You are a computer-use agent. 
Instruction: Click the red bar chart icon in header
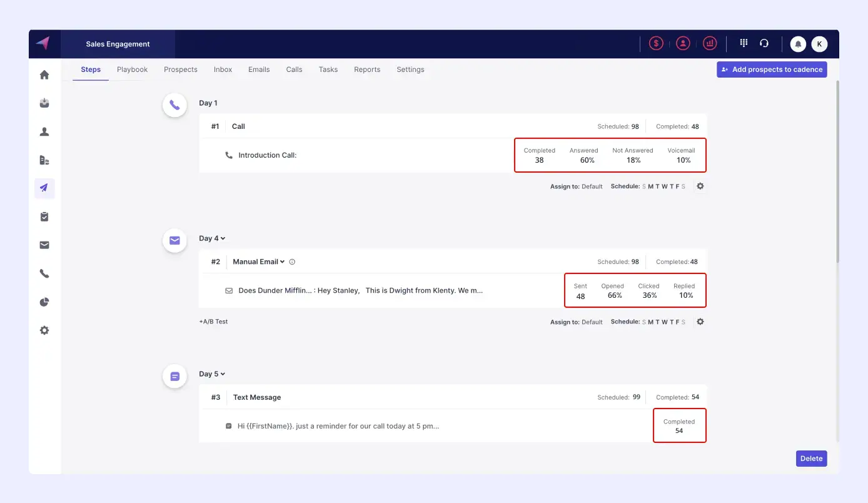(710, 43)
